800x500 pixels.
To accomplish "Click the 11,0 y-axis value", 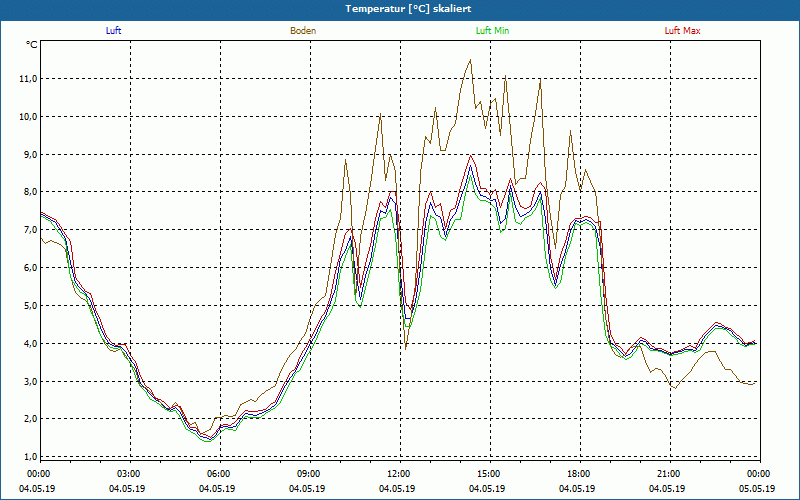I will pyautogui.click(x=29, y=79).
